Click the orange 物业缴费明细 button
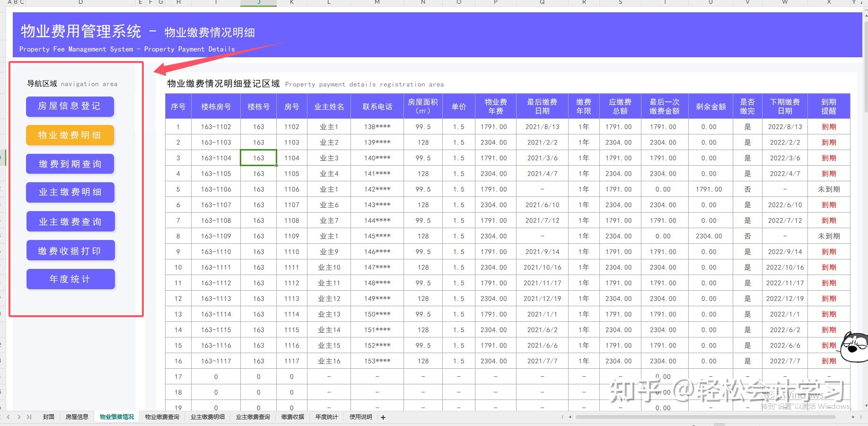868x426 pixels. [70, 135]
